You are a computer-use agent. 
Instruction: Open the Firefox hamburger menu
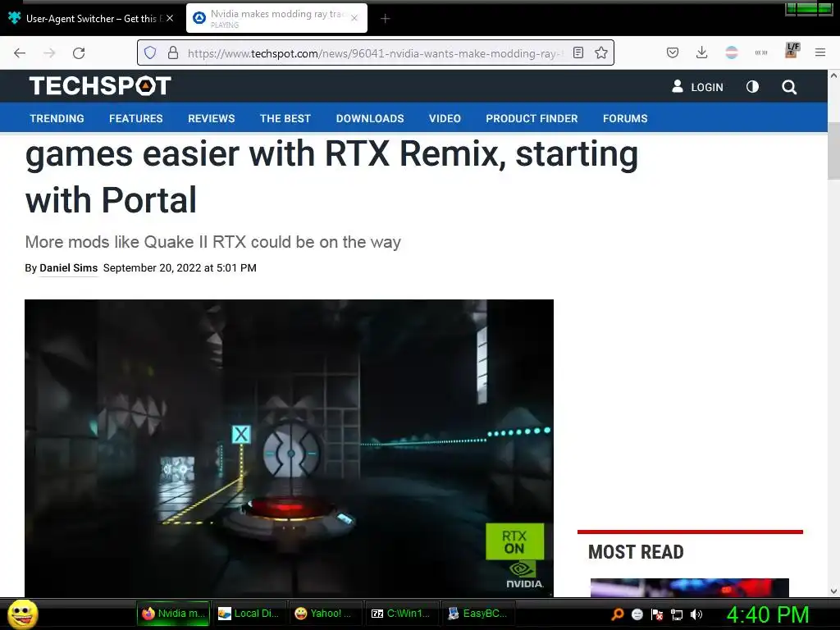(x=820, y=52)
